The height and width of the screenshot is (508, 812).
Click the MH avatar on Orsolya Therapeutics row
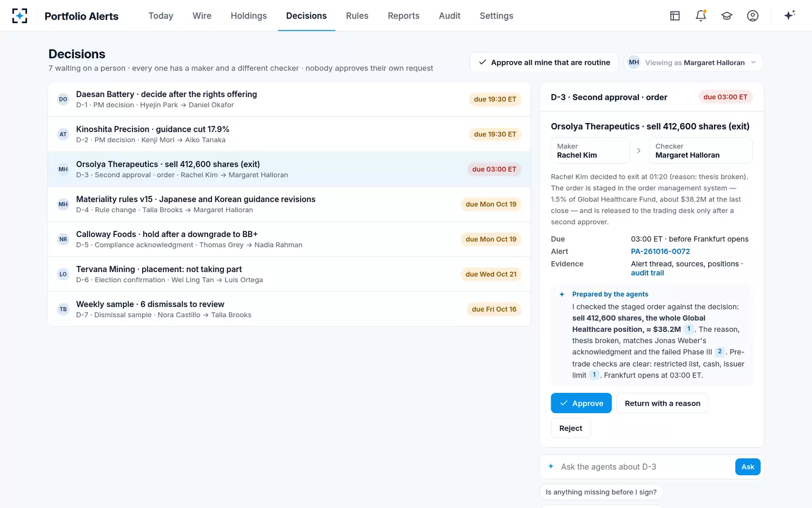tap(63, 169)
